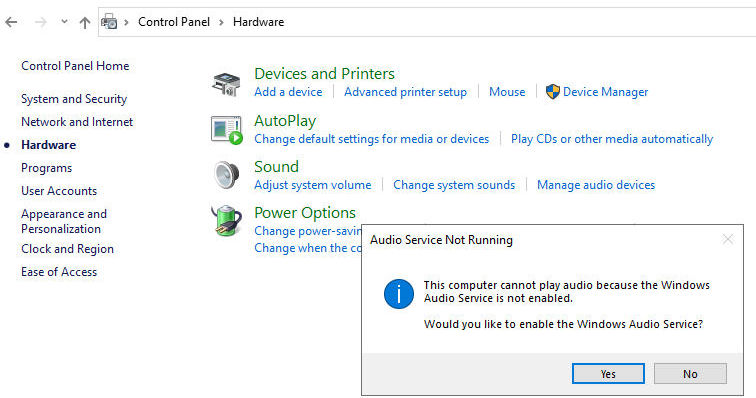Click the Back navigation arrow
The height and width of the screenshot is (398, 756).
pos(11,22)
